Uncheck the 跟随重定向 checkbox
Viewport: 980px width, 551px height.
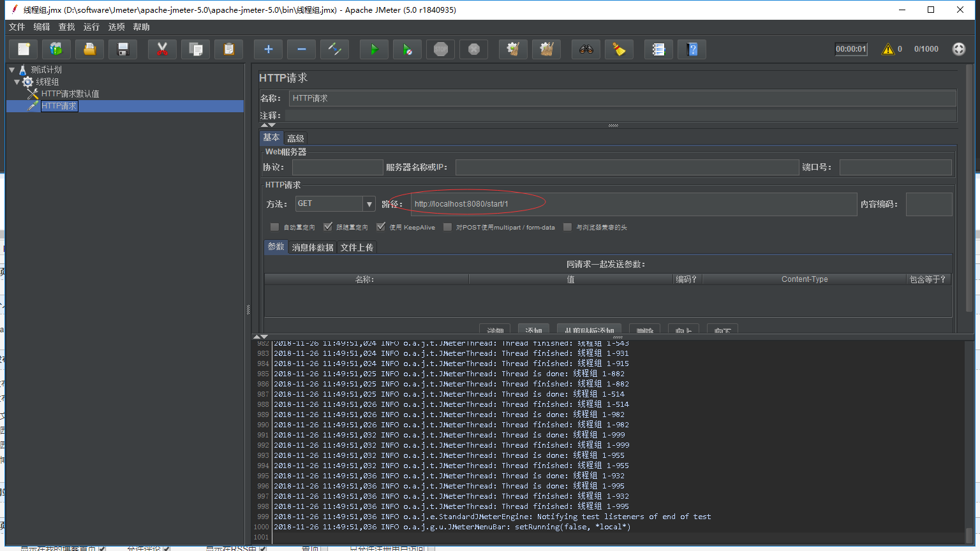(328, 227)
